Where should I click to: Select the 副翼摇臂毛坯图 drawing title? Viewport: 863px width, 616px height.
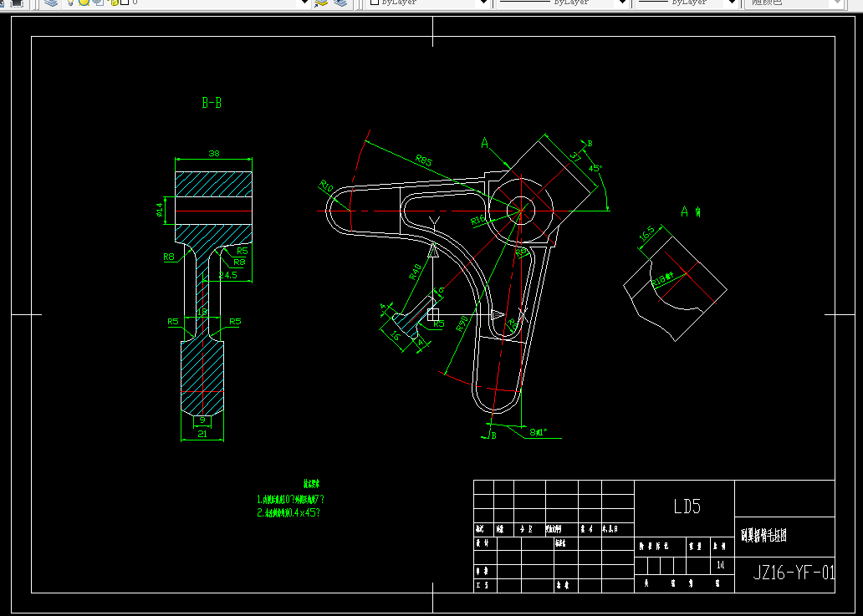(764, 535)
